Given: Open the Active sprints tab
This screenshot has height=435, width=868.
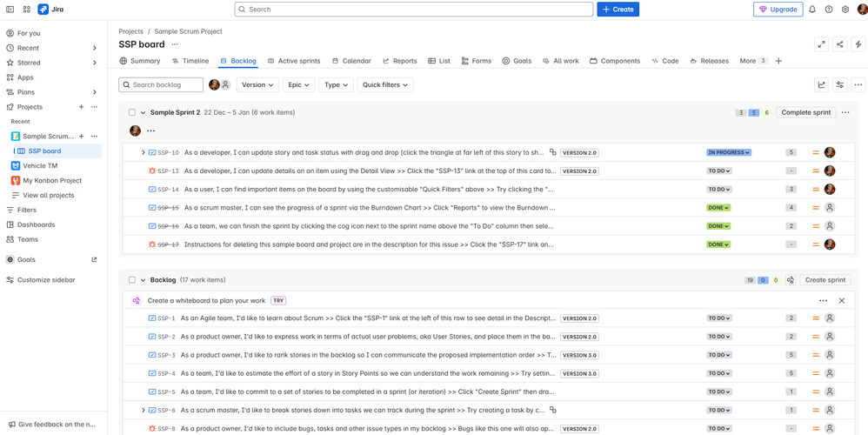Looking at the screenshot, I should coord(294,61).
